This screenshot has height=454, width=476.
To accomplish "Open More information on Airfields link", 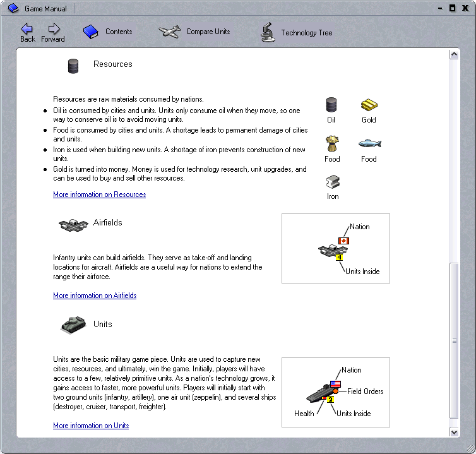I will pyautogui.click(x=95, y=296).
